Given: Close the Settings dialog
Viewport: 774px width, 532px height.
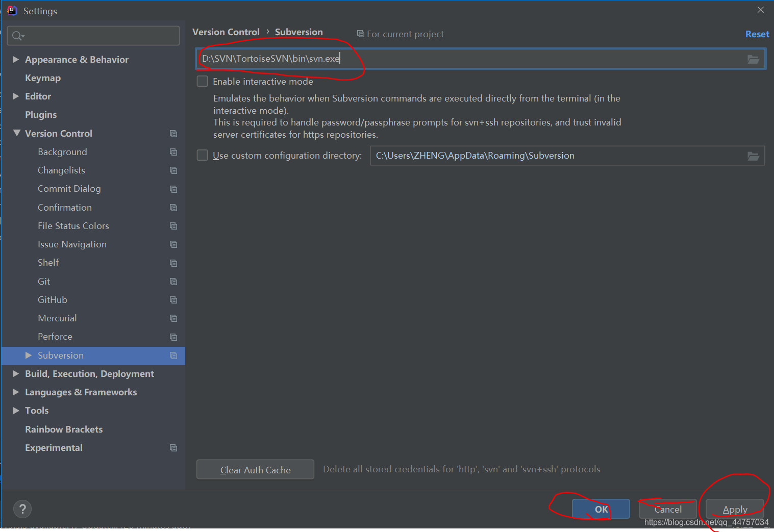Looking at the screenshot, I should [x=761, y=10].
